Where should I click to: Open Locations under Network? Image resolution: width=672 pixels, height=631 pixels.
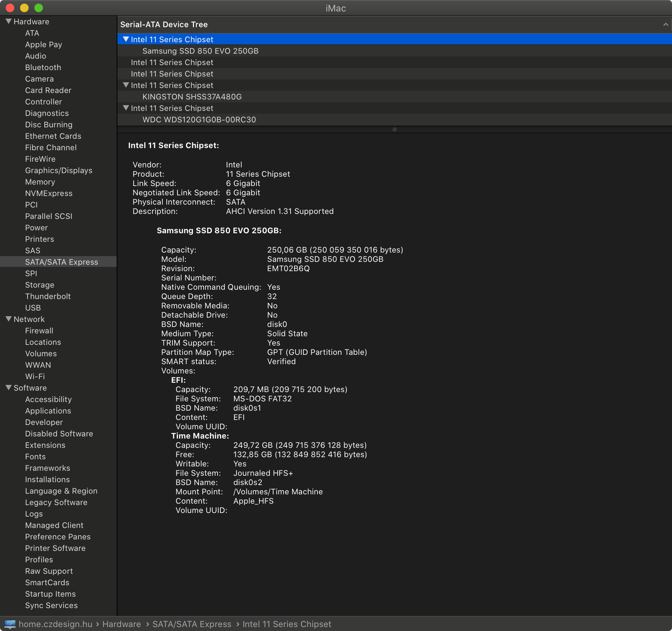pos(43,342)
